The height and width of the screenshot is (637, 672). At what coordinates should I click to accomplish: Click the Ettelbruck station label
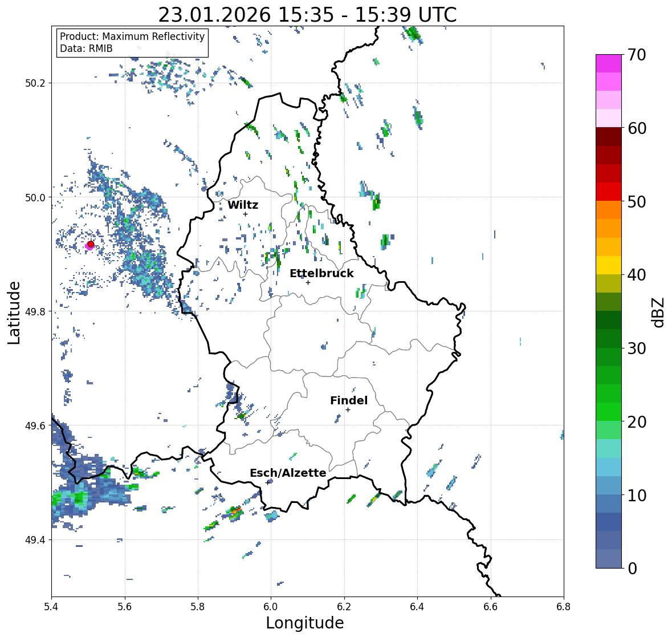[322, 274]
